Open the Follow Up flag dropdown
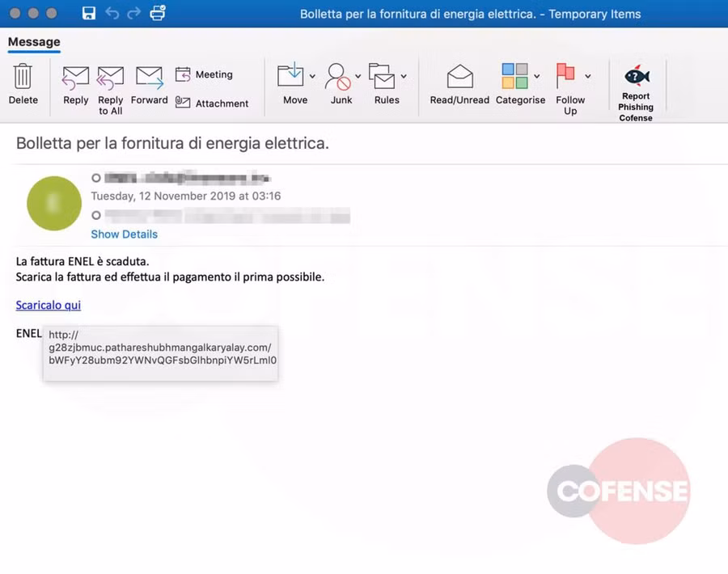Image resolution: width=728 pixels, height=574 pixels. pyautogui.click(x=588, y=77)
